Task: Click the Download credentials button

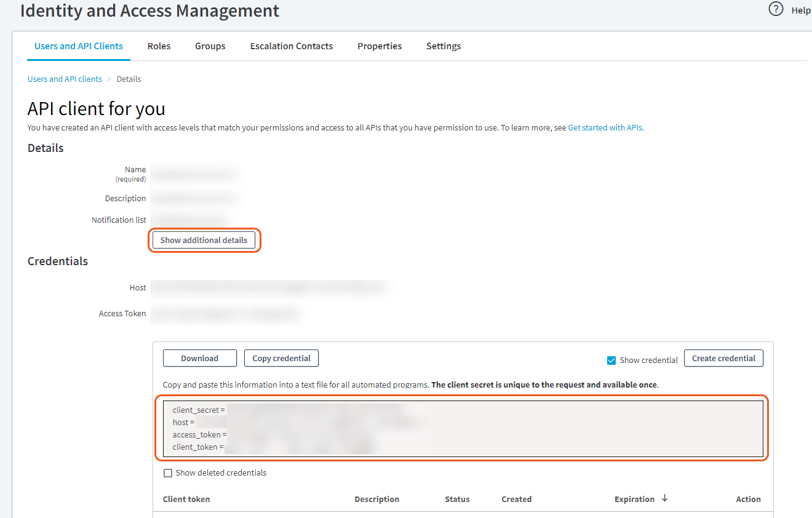Action: pyautogui.click(x=199, y=358)
